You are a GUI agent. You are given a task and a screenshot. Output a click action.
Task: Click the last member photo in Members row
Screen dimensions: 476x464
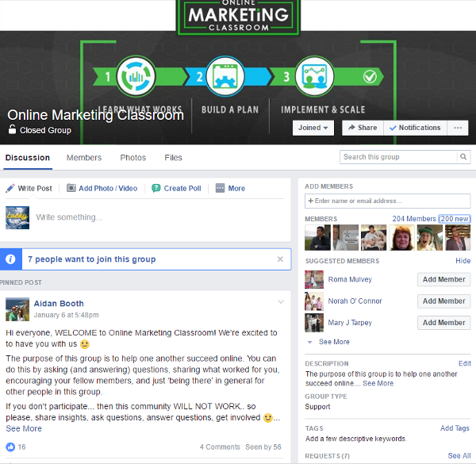tap(458, 237)
